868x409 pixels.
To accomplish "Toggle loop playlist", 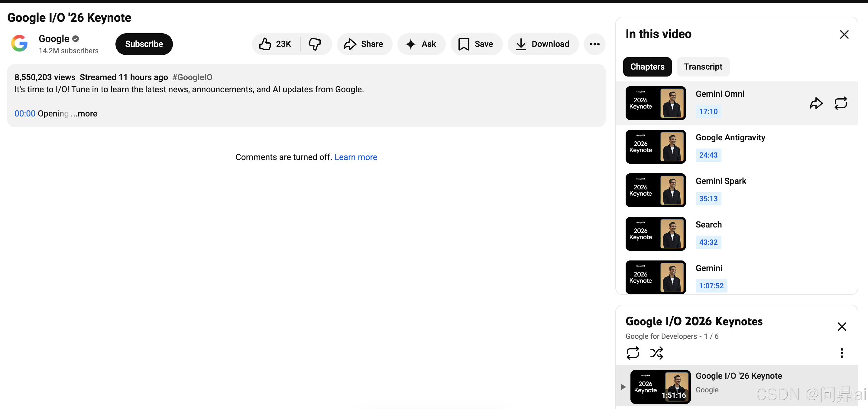I will (633, 353).
